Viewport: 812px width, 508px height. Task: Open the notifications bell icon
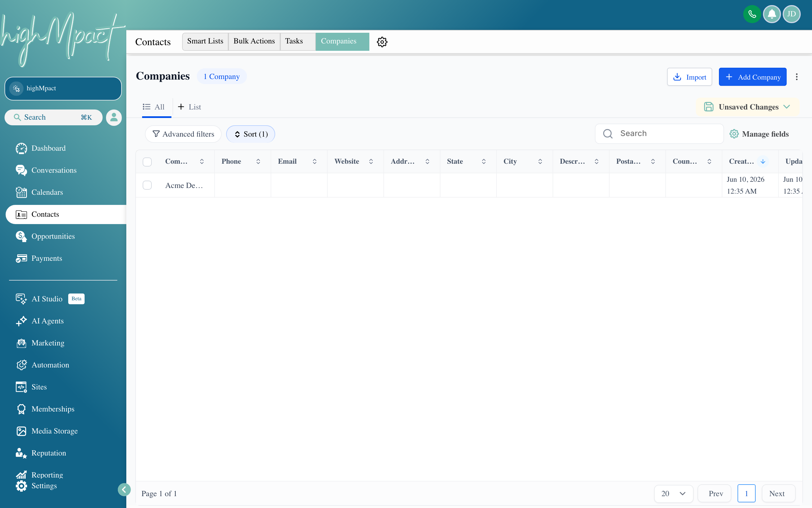point(772,14)
